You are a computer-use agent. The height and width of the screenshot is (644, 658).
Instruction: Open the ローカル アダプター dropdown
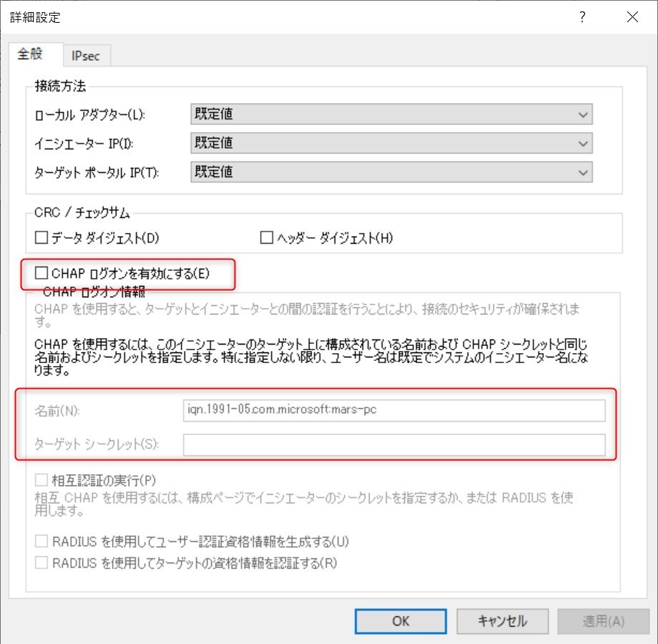(391, 114)
